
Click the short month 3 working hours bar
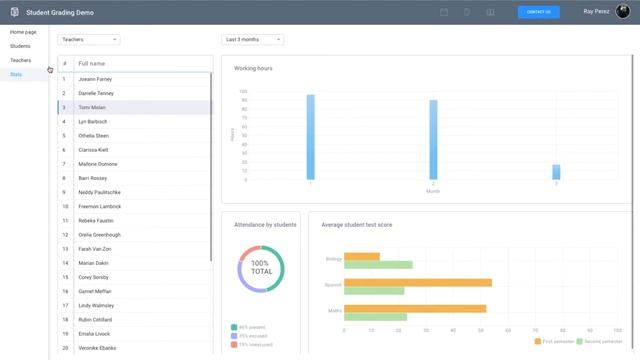[x=556, y=172]
